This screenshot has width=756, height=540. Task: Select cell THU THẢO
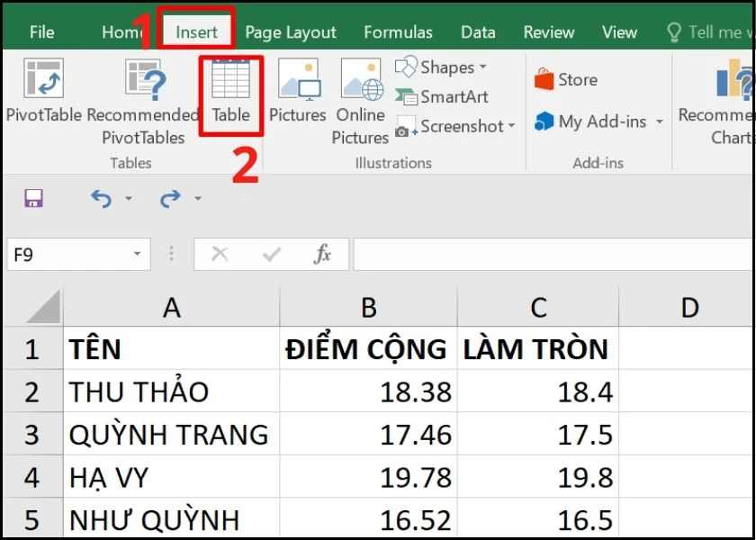171,391
